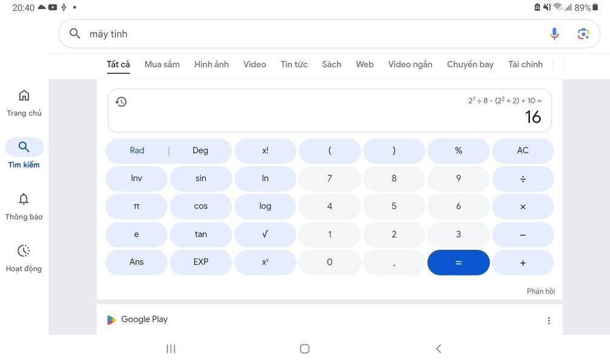This screenshot has height=364, width=610.
Task: Open Thông báo notifications bell
Action: click(24, 199)
